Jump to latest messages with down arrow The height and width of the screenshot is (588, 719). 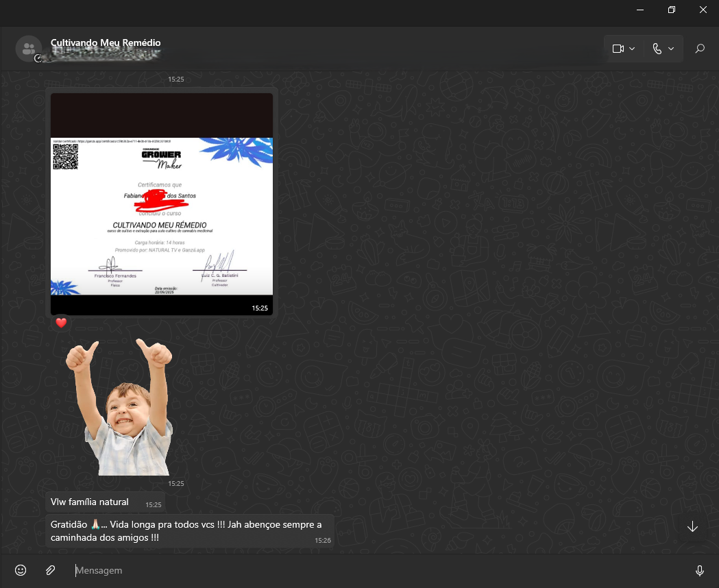click(x=692, y=526)
